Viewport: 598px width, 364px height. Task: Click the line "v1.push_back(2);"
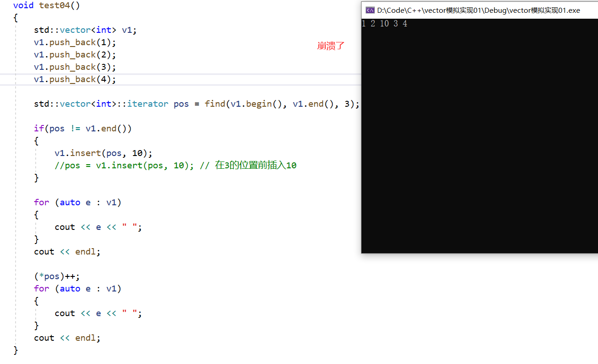(x=75, y=55)
